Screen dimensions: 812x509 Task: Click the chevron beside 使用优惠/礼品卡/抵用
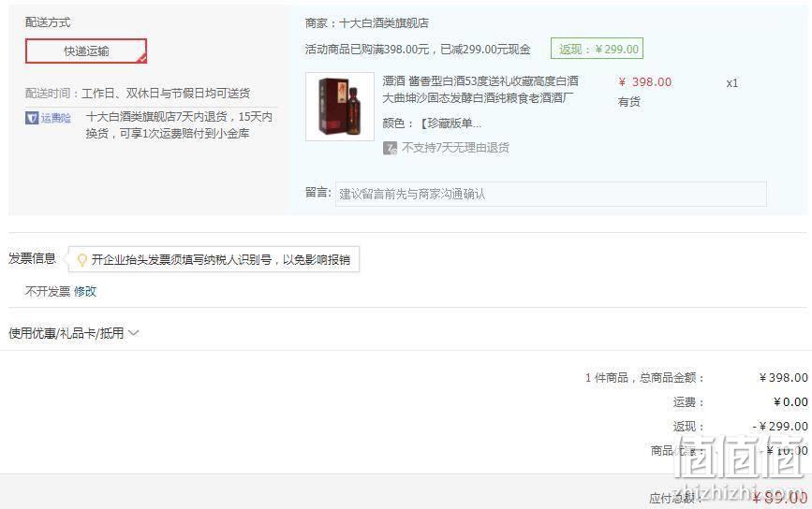click(x=134, y=333)
